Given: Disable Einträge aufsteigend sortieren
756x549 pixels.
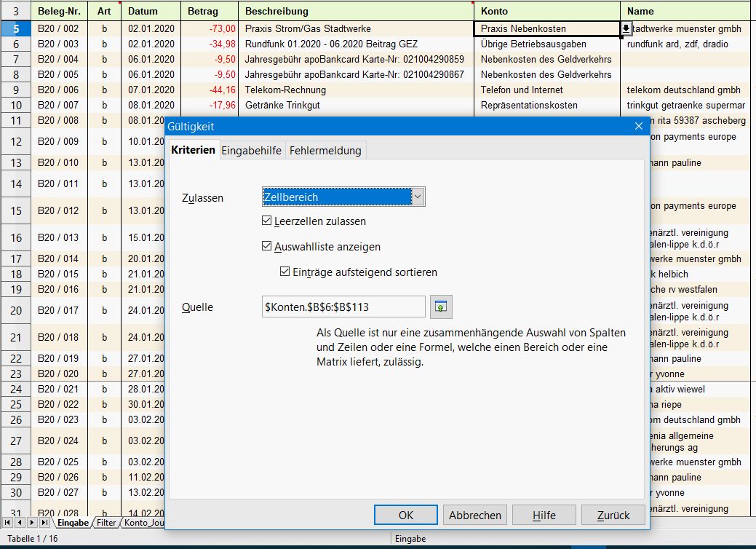Looking at the screenshot, I should click(x=285, y=272).
